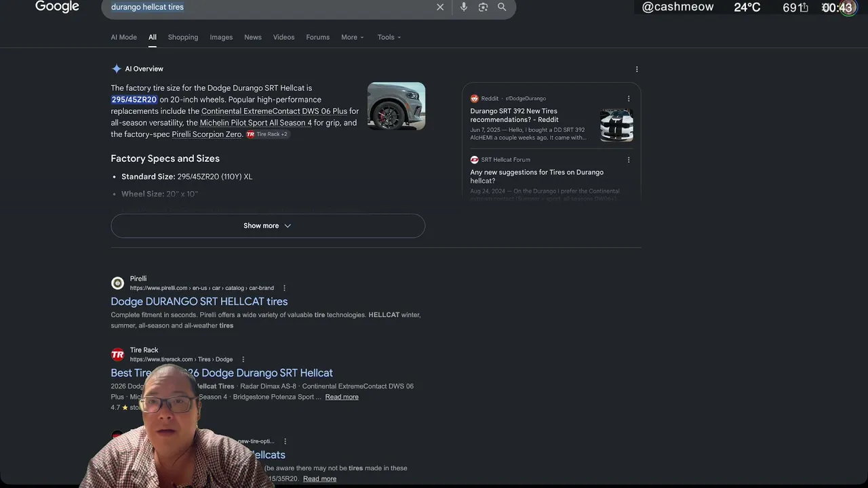Open three-dot menu beside the tirerack.com URL

(243, 359)
